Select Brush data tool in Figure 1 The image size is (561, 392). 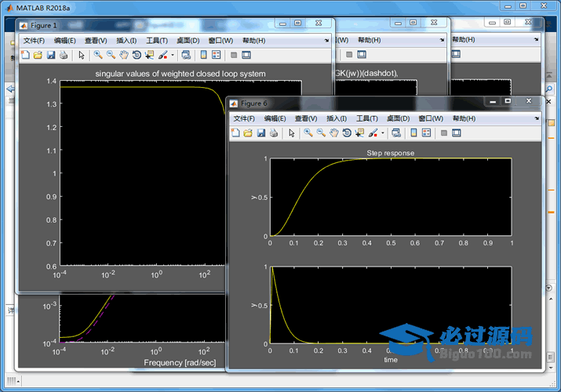coord(162,55)
